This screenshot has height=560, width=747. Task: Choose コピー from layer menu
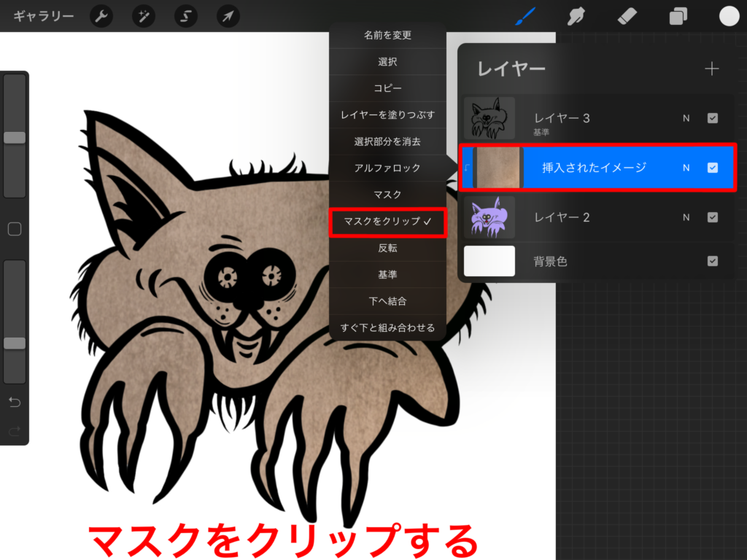click(387, 88)
